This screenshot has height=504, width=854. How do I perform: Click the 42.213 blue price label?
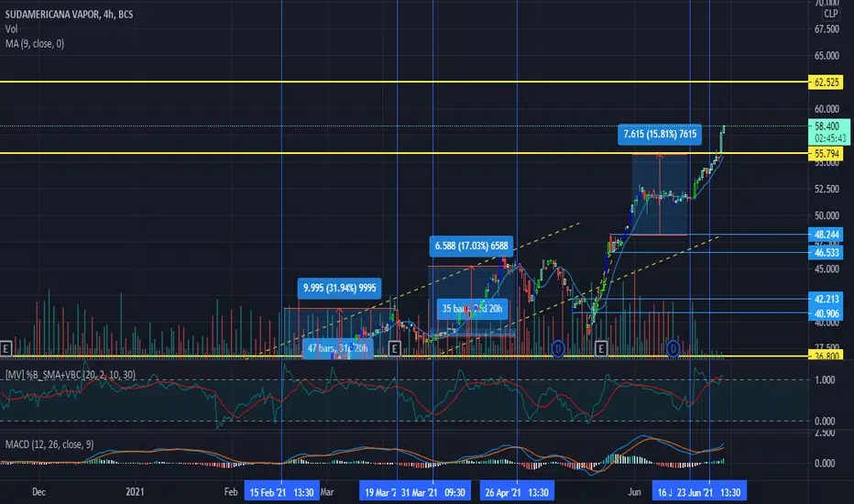pyautogui.click(x=827, y=299)
